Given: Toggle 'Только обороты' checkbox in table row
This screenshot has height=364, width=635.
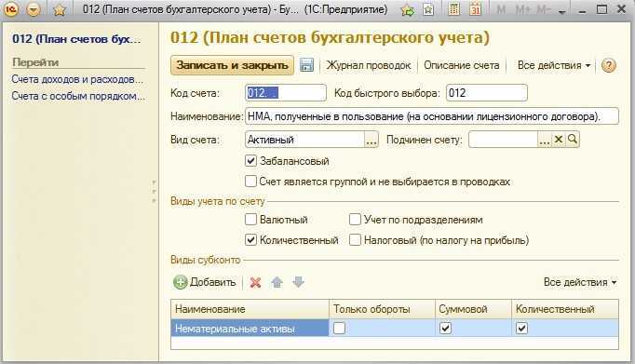Looking at the screenshot, I should 339,328.
